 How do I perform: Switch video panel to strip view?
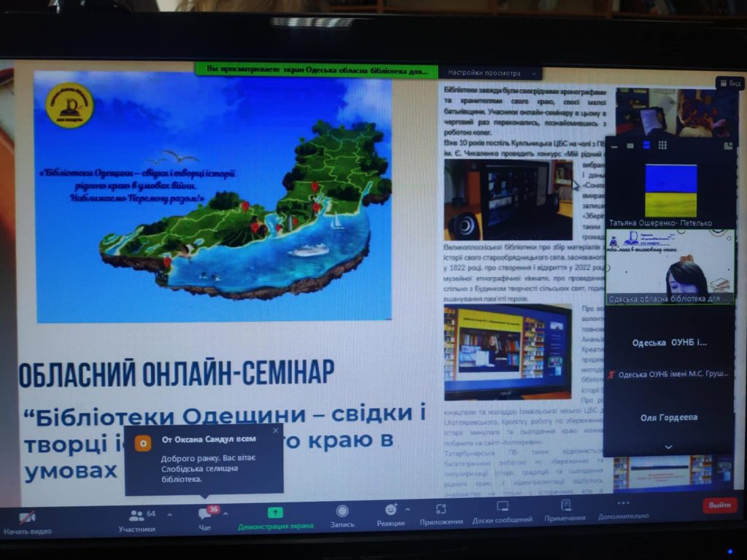coord(645,145)
